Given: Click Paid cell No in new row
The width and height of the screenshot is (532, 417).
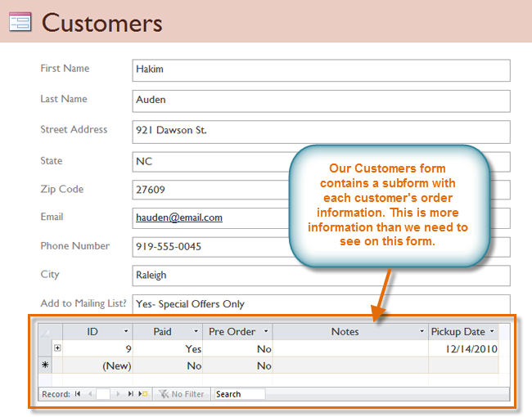Looking at the screenshot, I should pyautogui.click(x=168, y=365).
